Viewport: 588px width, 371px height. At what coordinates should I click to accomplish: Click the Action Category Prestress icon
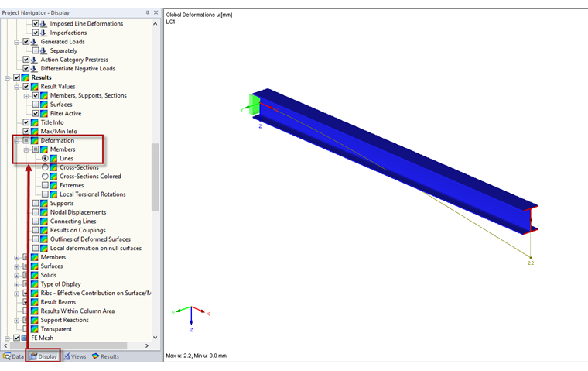pyautogui.click(x=35, y=60)
